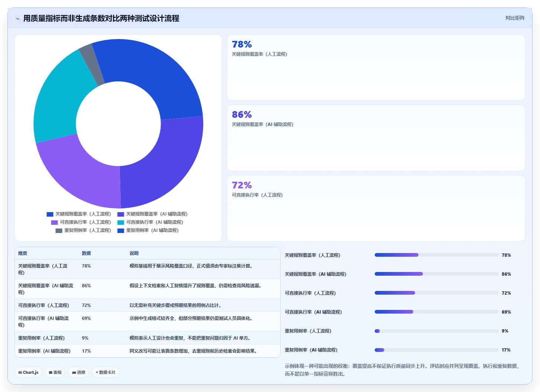Click the dashboard title 用质量指标而非生成条数对比两种测试设计流程
The image size is (540, 392).
(x=101, y=18)
